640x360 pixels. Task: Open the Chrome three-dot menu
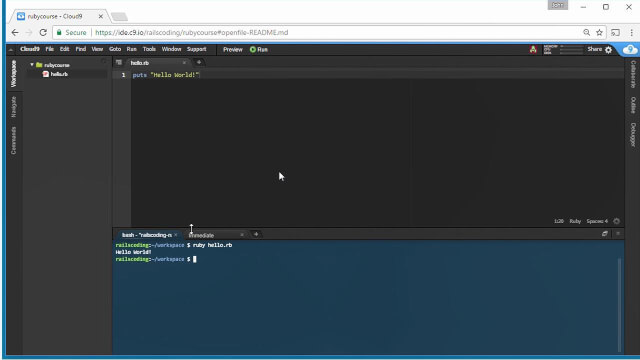[x=631, y=33]
